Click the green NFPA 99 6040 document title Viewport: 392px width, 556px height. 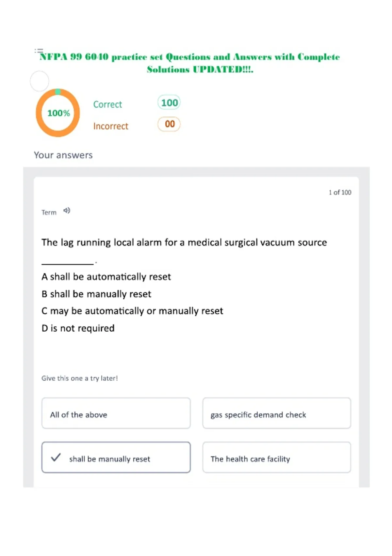coord(190,63)
